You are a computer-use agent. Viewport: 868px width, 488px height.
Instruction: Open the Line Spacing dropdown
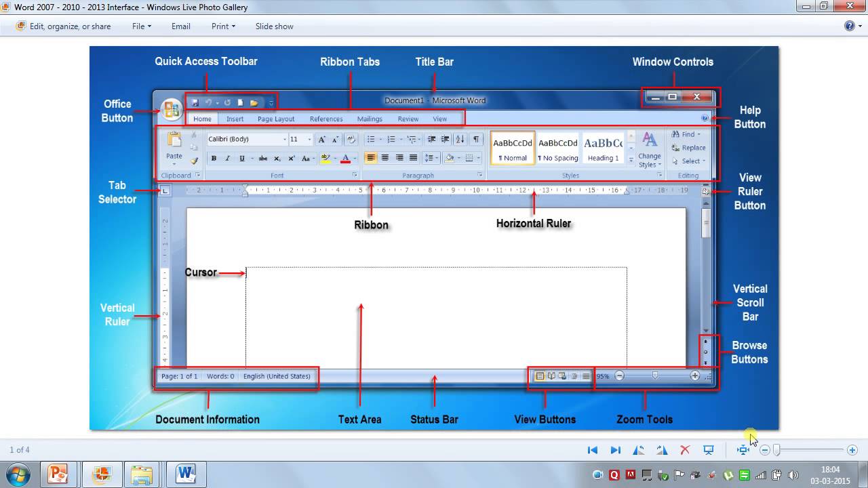(430, 158)
